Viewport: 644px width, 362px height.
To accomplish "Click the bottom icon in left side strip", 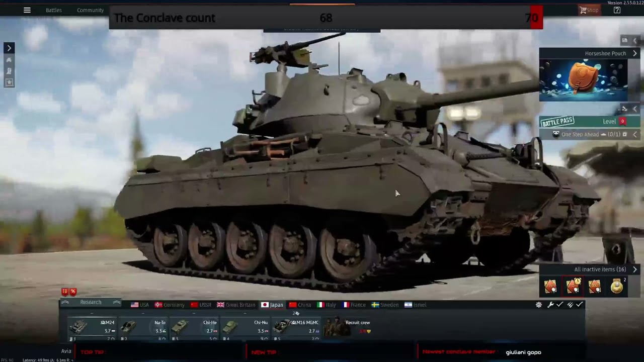I will click(x=9, y=82).
